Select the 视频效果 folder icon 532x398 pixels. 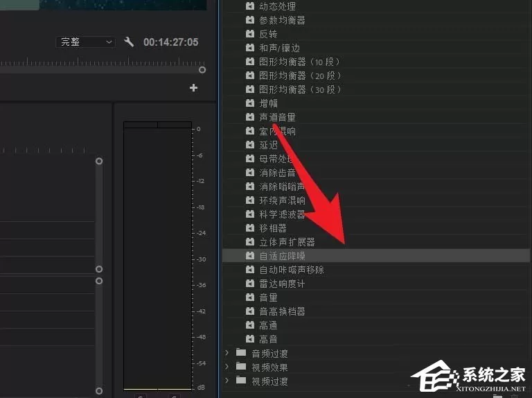[241, 366]
